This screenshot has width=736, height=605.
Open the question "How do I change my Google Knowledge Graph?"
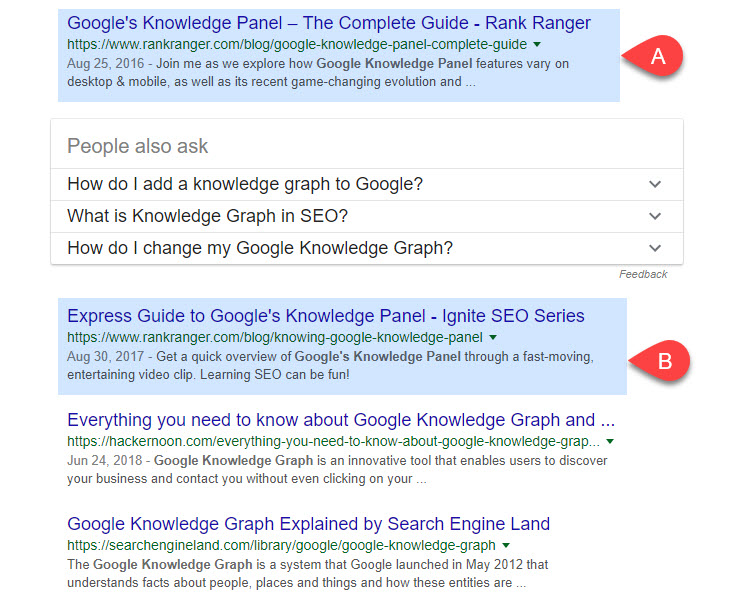[259, 248]
